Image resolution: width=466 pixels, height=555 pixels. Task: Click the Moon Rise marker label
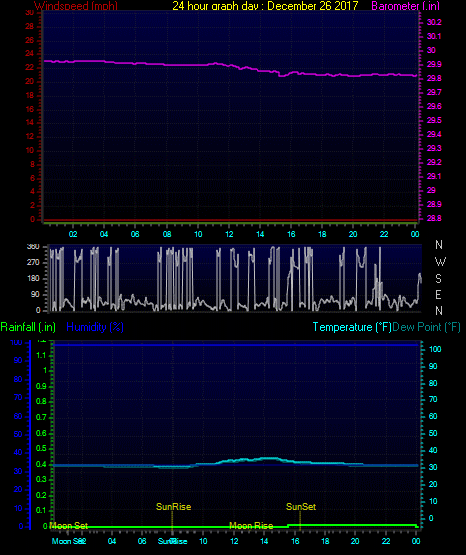click(x=251, y=526)
